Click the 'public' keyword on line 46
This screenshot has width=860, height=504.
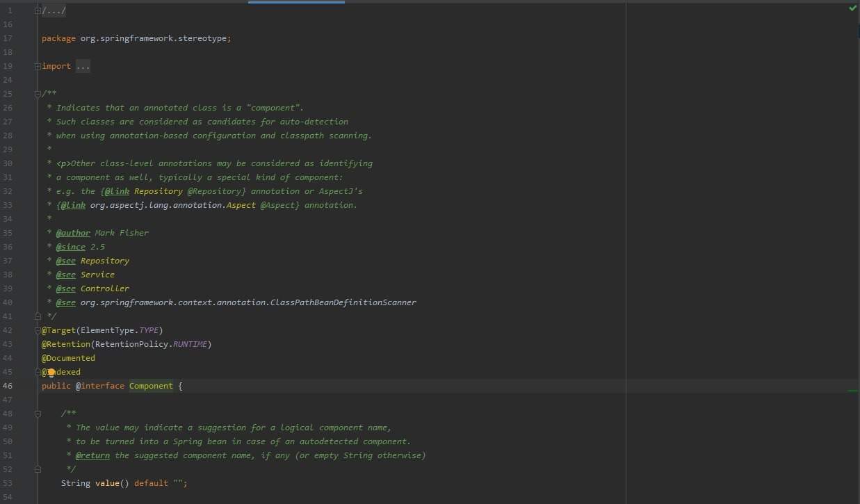56,386
